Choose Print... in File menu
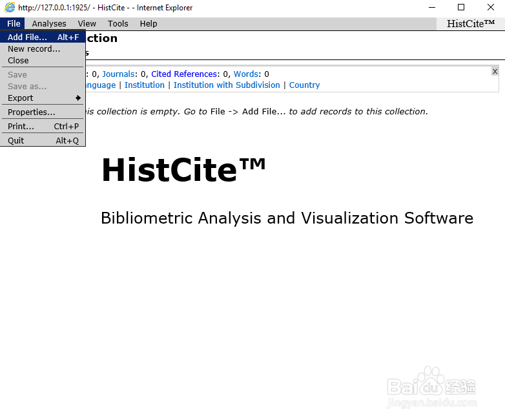The width and height of the screenshot is (505, 420). point(43,126)
